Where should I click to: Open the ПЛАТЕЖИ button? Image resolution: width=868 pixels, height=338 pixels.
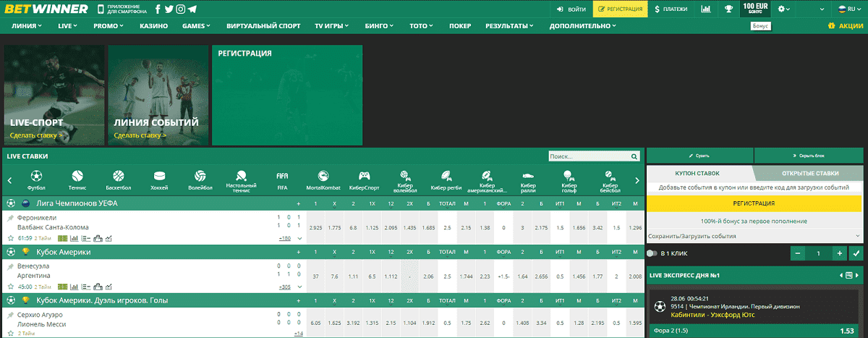(671, 9)
